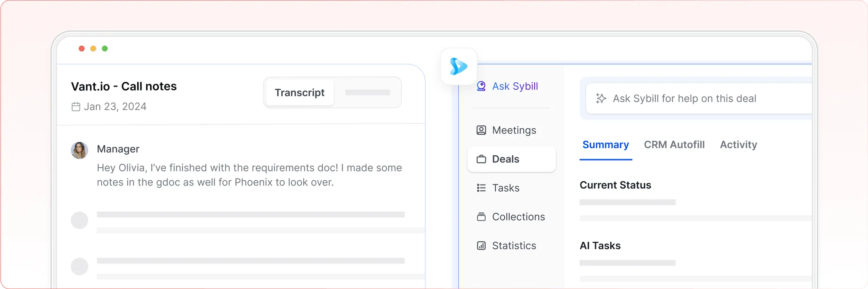Select the Transcript toggle option

pyautogui.click(x=299, y=93)
